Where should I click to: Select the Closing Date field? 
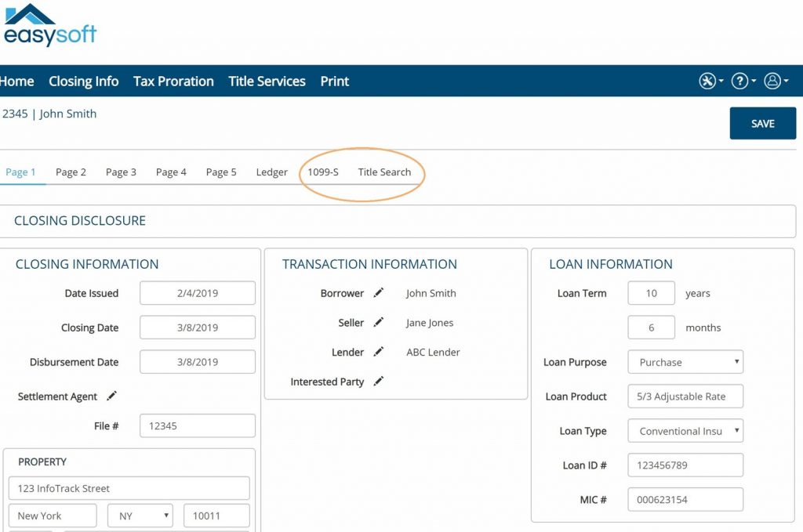(197, 327)
